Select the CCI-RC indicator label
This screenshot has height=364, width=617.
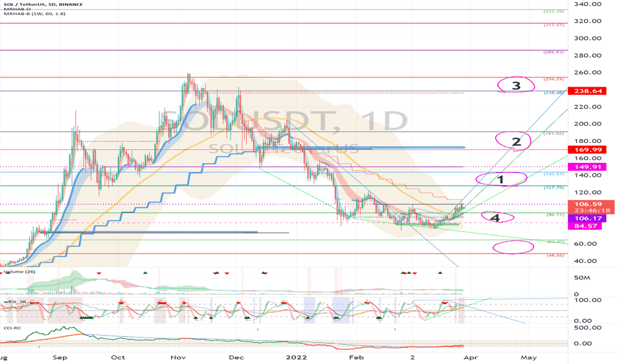pos(12,328)
